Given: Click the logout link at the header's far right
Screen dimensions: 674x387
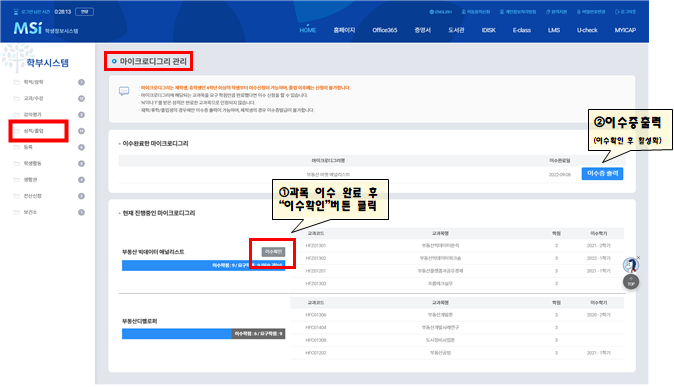Looking at the screenshot, I should point(625,12).
